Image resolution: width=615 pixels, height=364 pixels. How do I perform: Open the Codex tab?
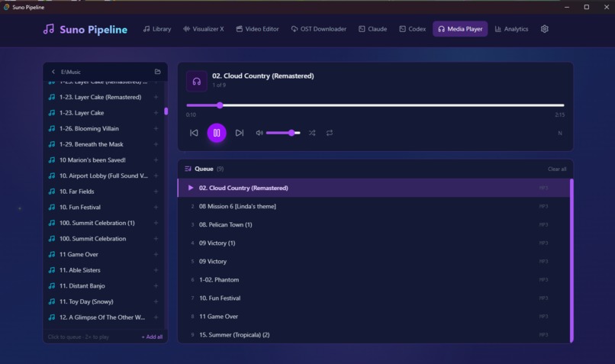pyautogui.click(x=412, y=29)
